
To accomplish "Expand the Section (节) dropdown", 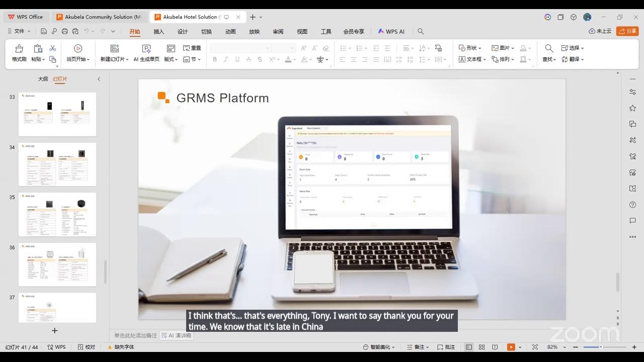I will (192, 59).
